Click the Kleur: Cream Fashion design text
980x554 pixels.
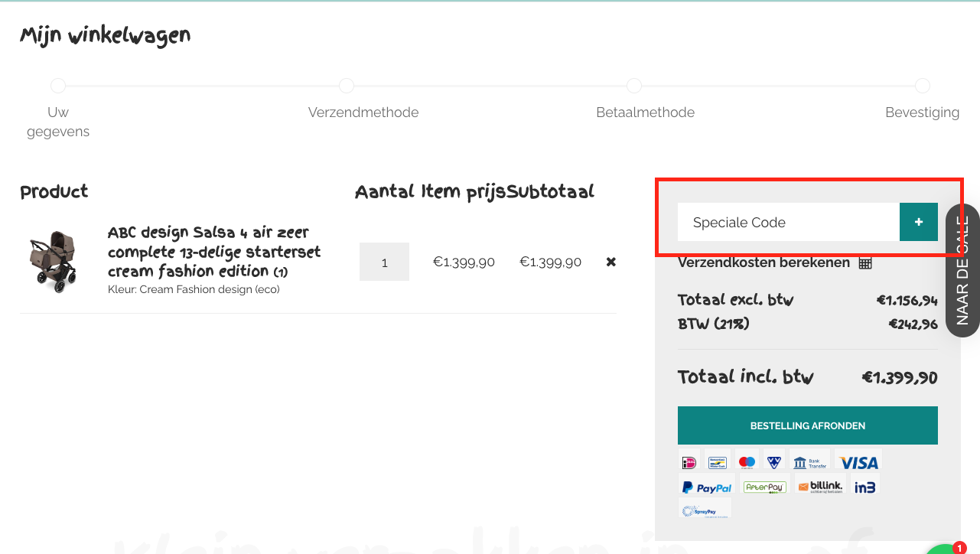(194, 289)
